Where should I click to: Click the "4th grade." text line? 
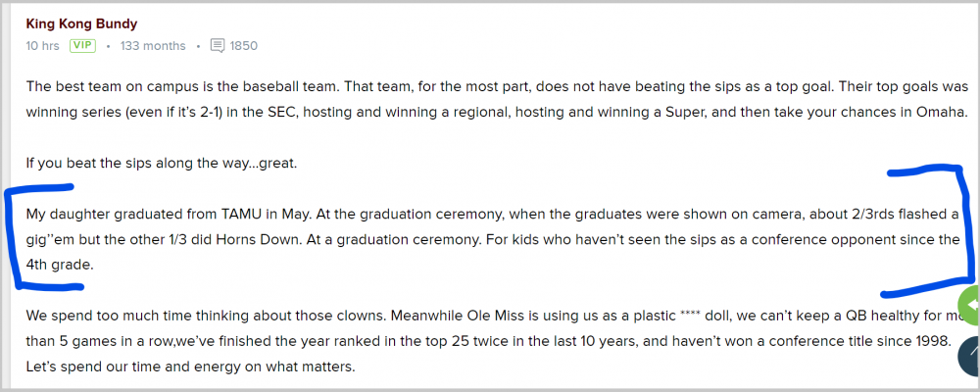point(59,265)
